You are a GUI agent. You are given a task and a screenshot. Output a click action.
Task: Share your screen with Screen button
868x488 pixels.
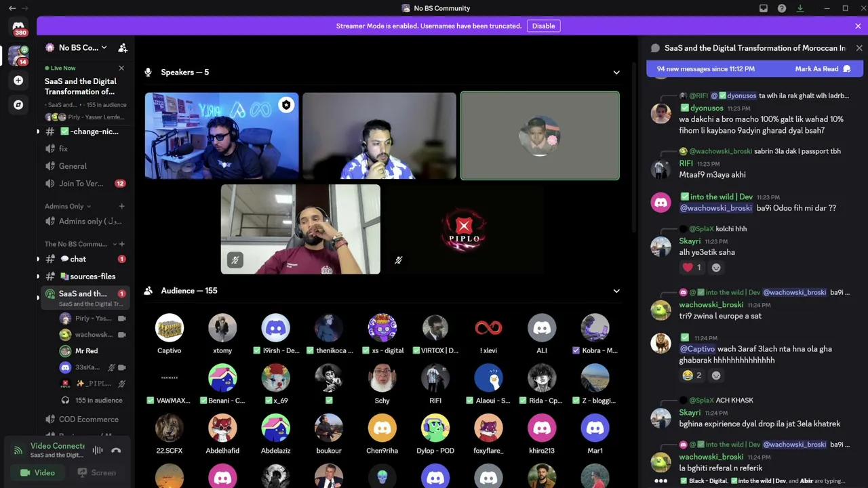click(97, 472)
